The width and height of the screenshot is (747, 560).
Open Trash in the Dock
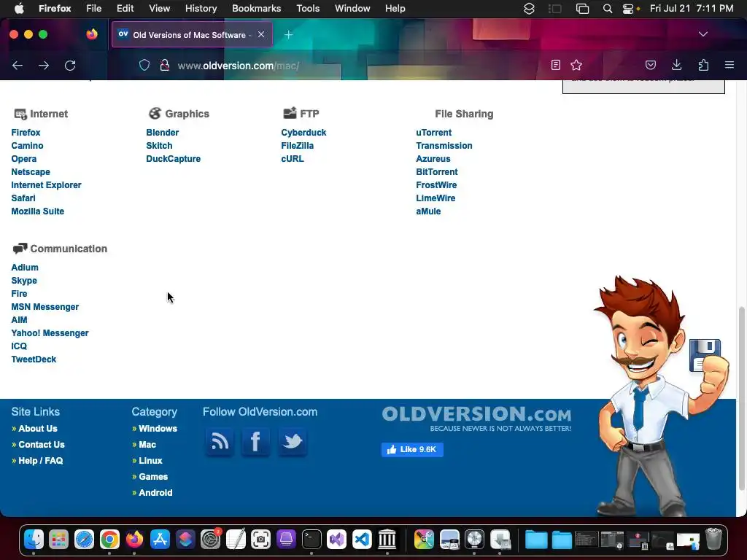[x=713, y=540]
